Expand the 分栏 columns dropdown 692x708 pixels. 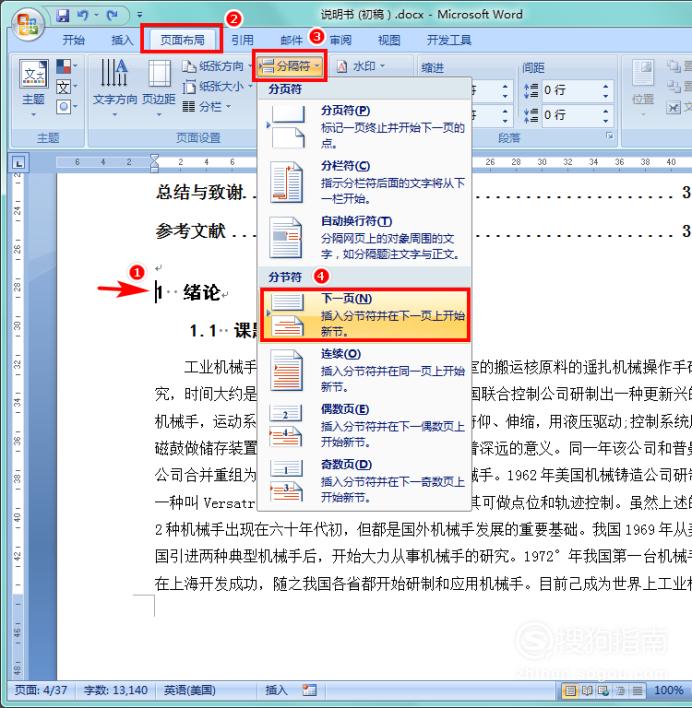(207, 107)
